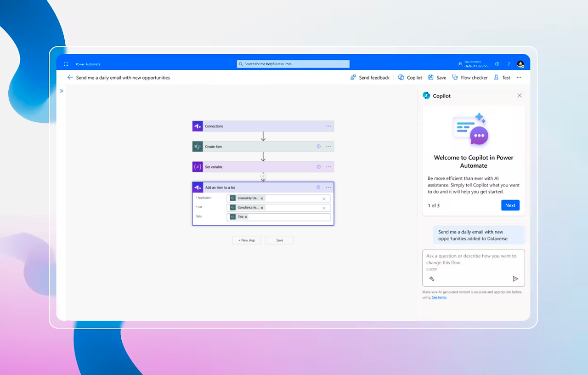This screenshot has height=375, width=588.
Task: Click the Welcome to Copilot heading
Action: click(474, 162)
